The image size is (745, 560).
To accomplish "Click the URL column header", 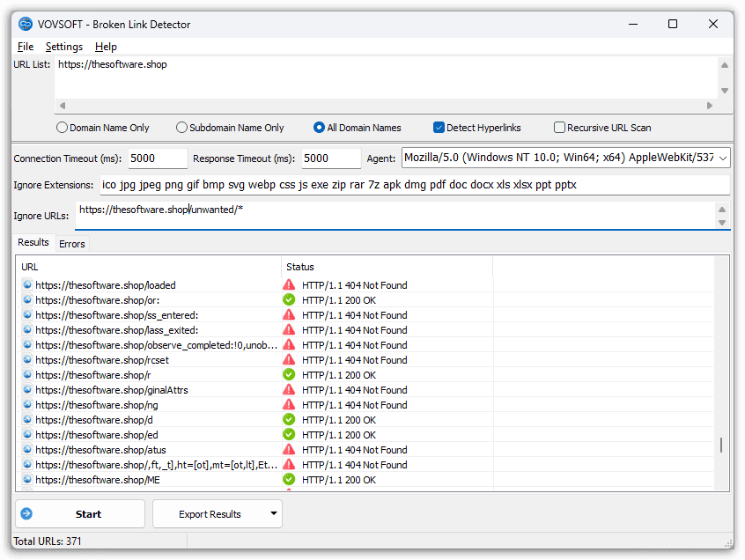I will tap(149, 267).
